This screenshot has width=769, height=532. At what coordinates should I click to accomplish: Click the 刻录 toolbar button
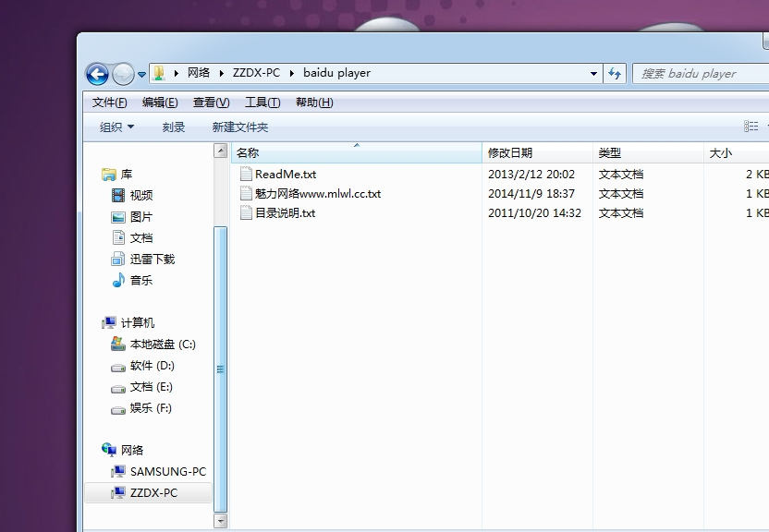coord(174,127)
